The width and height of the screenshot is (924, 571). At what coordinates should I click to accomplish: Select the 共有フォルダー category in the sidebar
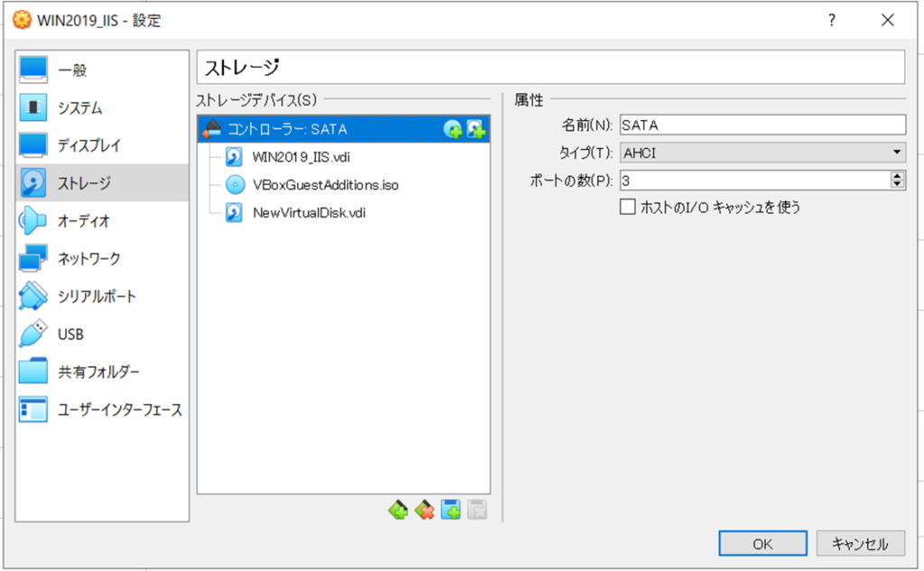point(98,372)
